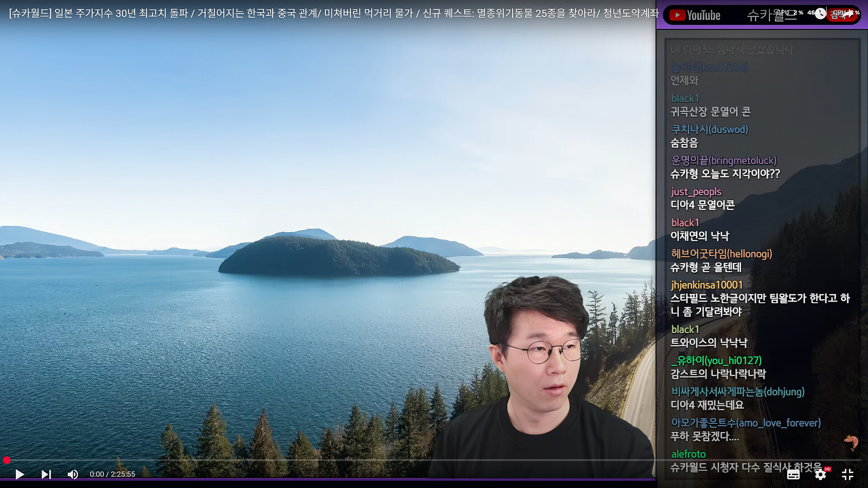Toggle subtitles with the captions icon
The image size is (868, 488).
[793, 474]
